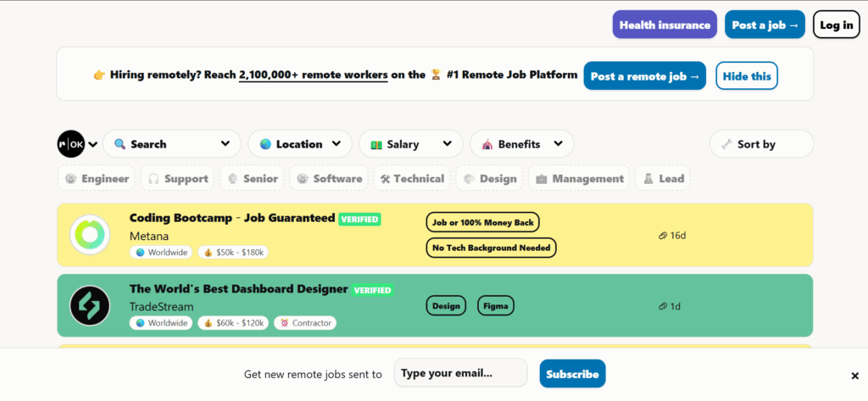Click the Health insurance button
This screenshot has width=868, height=401.
665,25
